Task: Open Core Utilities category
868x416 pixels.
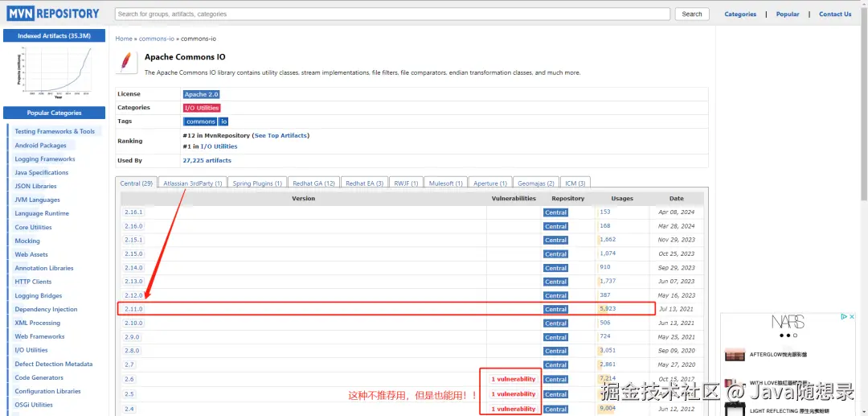Action: click(x=33, y=228)
